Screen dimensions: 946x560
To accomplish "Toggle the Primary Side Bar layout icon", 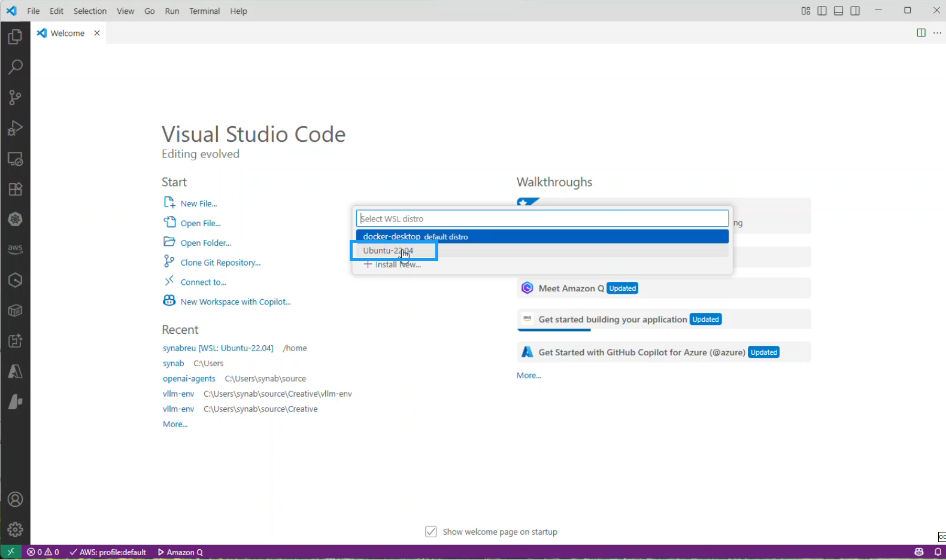I will (822, 11).
